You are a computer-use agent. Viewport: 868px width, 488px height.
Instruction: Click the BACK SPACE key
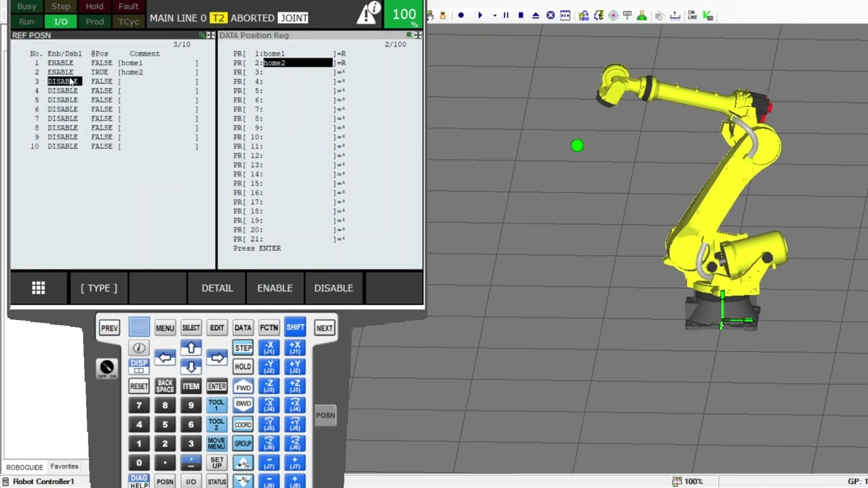click(165, 386)
